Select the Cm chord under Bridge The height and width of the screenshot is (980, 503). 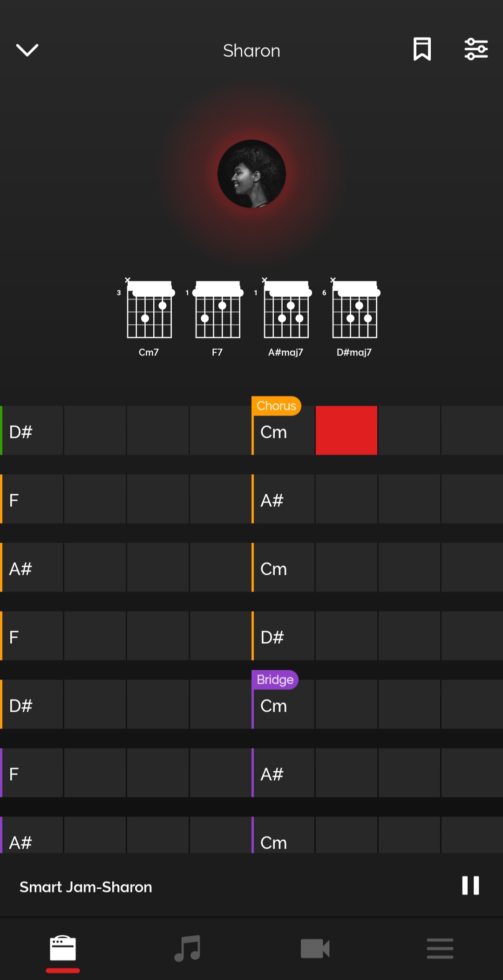point(282,706)
